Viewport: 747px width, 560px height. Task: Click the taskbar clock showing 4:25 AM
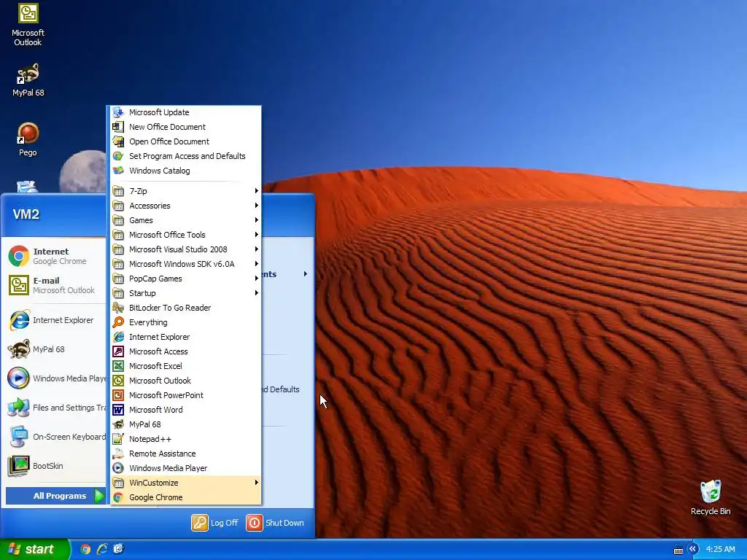pos(720,550)
